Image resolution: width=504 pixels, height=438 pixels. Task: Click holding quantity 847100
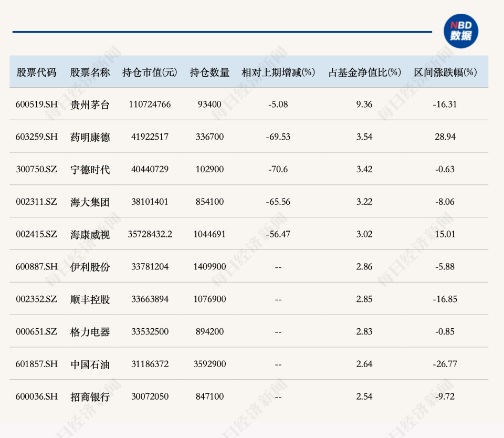(209, 397)
